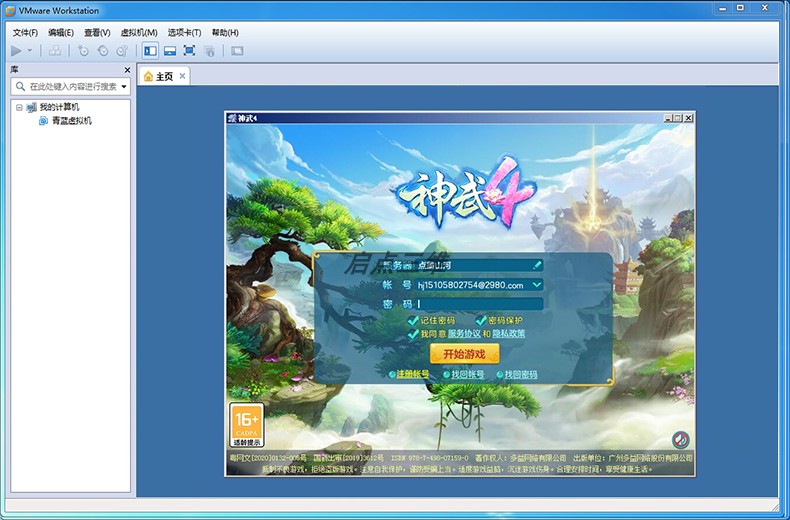Switch to the 主页 tab
The image size is (790, 520).
[x=164, y=76]
